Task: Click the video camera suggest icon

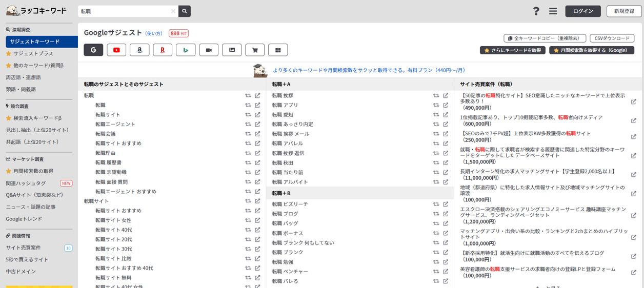Action: (209, 50)
